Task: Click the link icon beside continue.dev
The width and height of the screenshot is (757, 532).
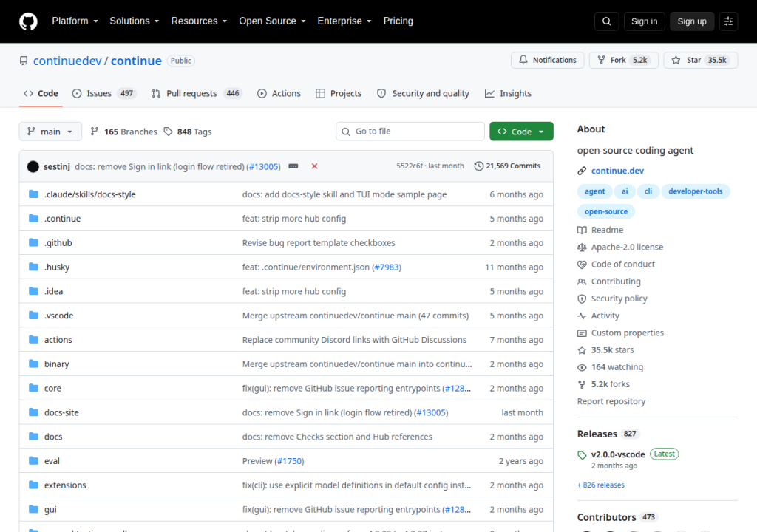Action: point(582,171)
